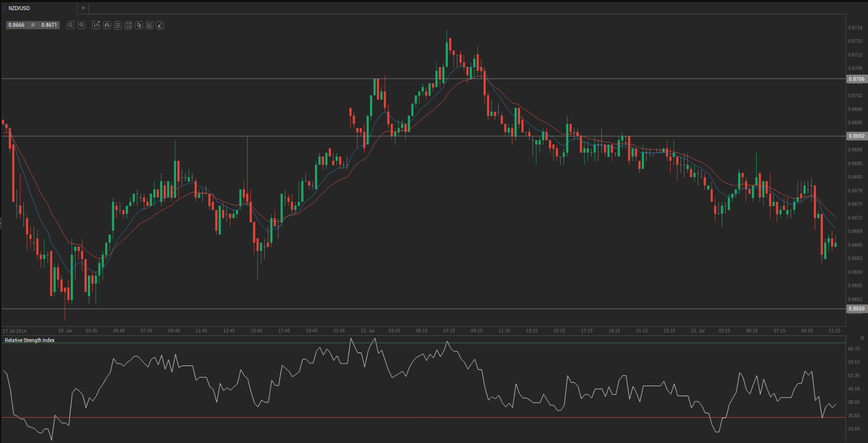Select the eraser tool icon
868x443 pixels.
coord(160,25)
